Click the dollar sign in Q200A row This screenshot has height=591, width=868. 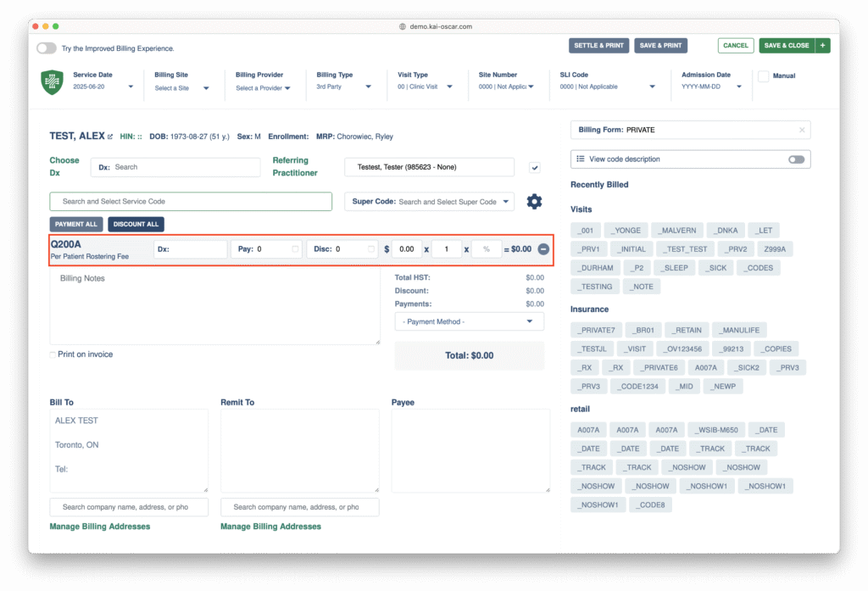(387, 249)
